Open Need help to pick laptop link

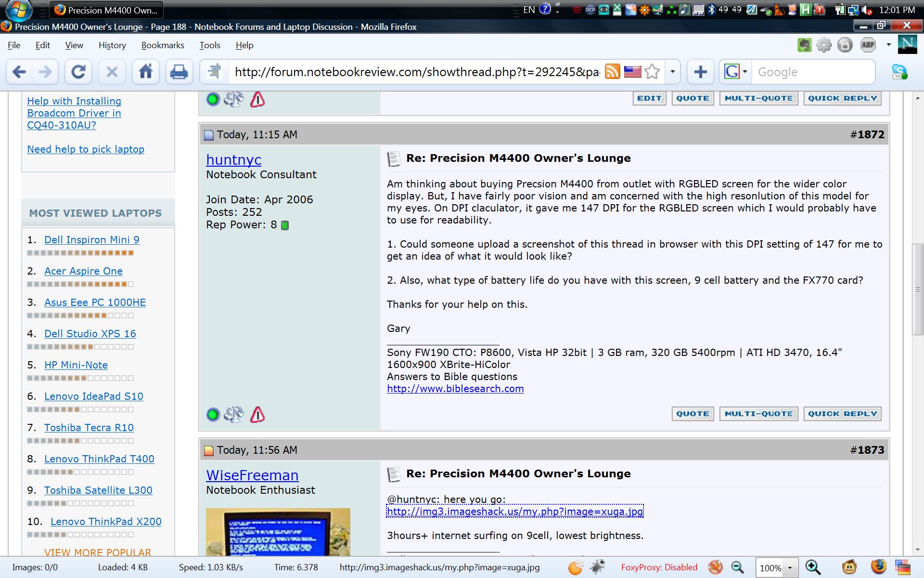point(86,149)
